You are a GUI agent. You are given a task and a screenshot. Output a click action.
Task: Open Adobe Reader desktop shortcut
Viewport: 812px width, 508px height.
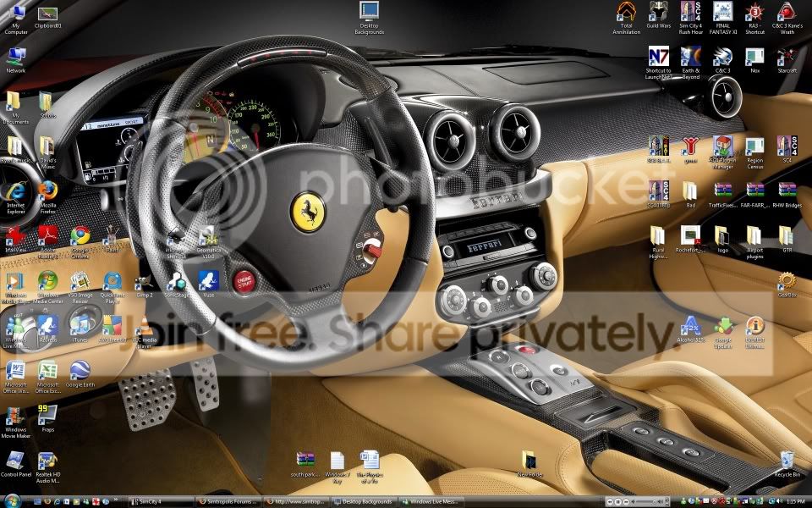point(48,243)
